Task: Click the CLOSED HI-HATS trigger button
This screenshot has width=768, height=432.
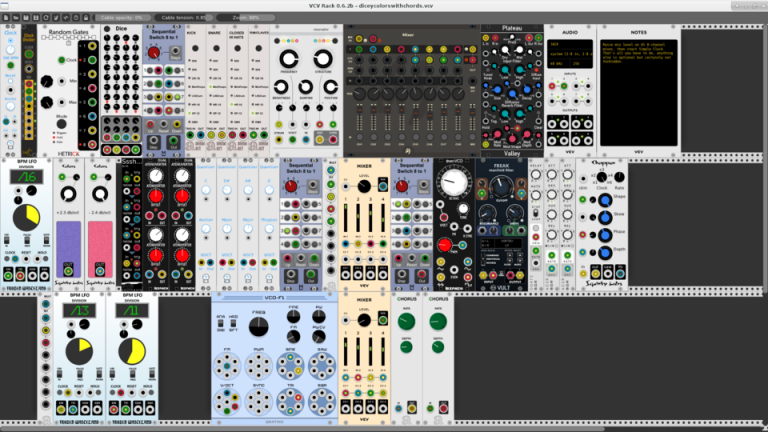Action: [237, 48]
